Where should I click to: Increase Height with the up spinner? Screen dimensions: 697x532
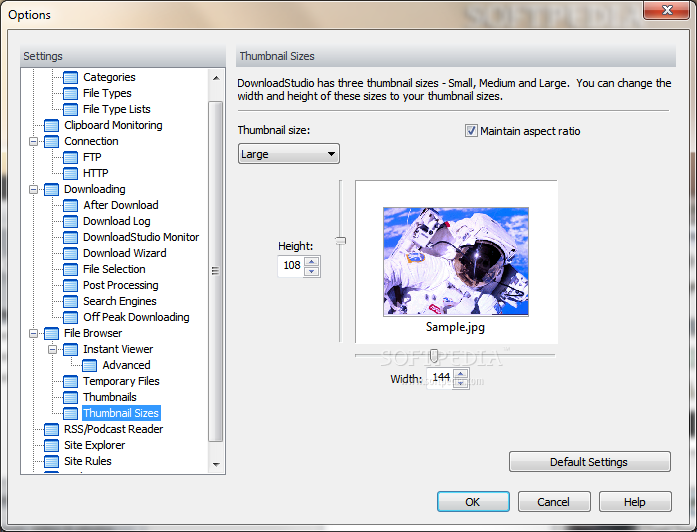(312, 261)
